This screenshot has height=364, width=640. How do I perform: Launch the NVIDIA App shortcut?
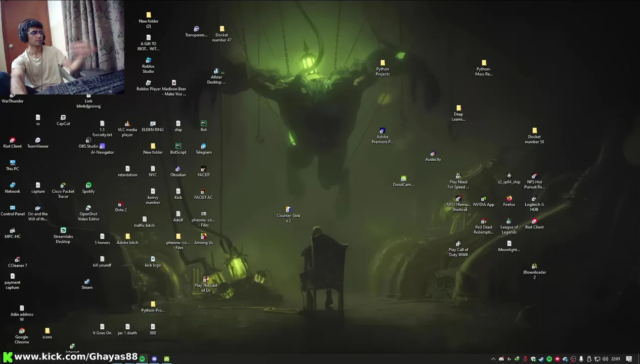484,201
